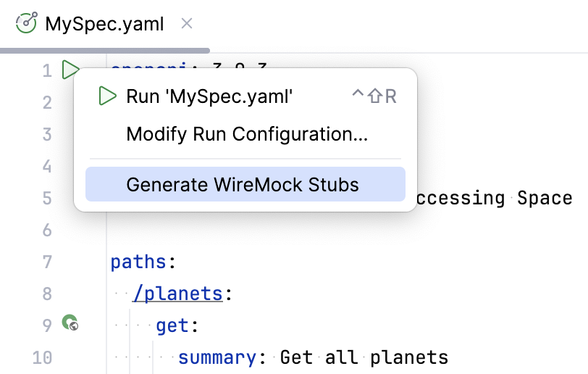Click the run gutter icon on line 1

pyautogui.click(x=70, y=70)
